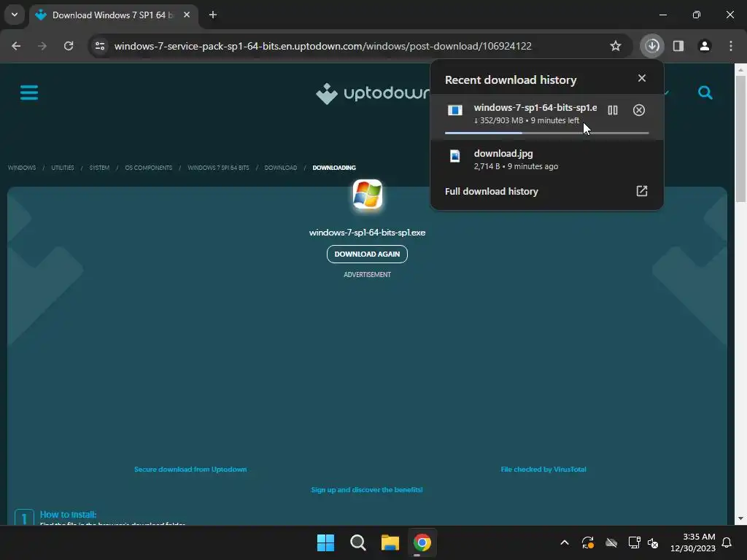Show hidden system tray icons
The image size is (747, 560).
(565, 542)
